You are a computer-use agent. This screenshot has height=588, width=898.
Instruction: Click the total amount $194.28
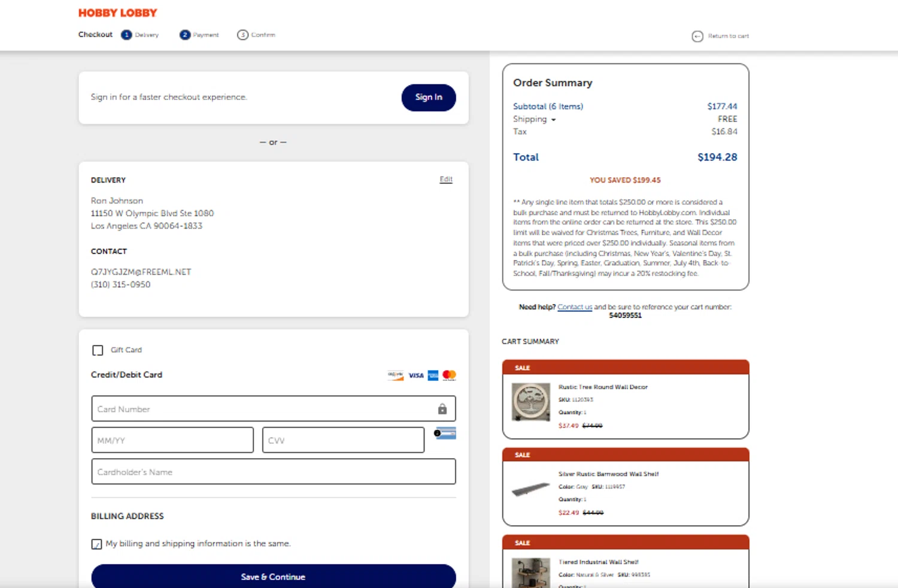click(x=717, y=157)
